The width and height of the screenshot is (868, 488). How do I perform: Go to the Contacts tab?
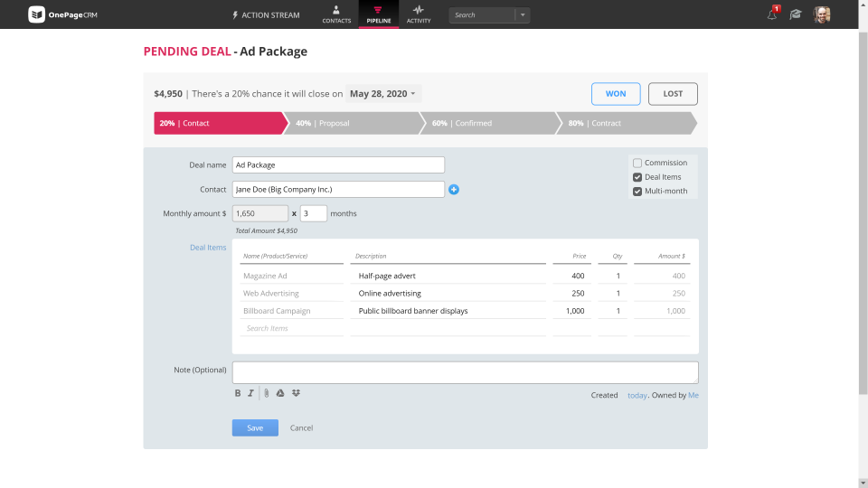(x=336, y=14)
